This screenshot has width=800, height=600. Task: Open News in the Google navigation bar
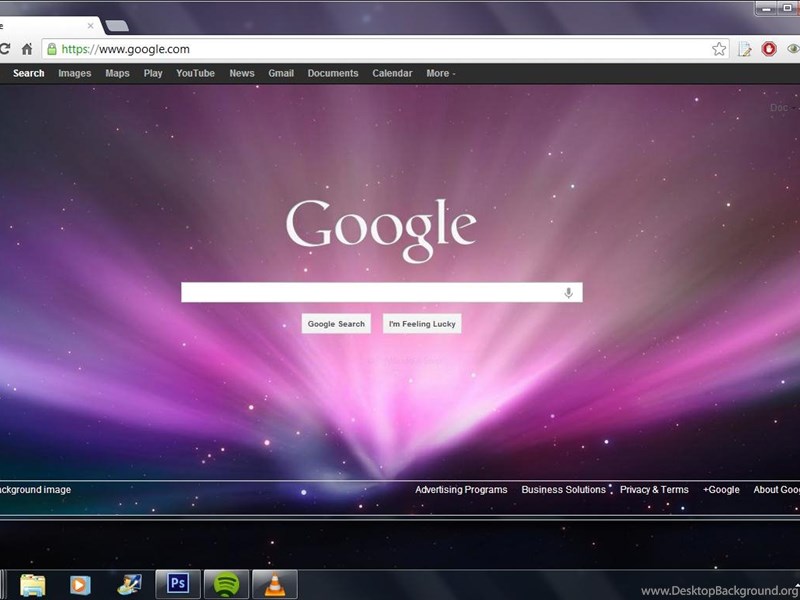(242, 73)
